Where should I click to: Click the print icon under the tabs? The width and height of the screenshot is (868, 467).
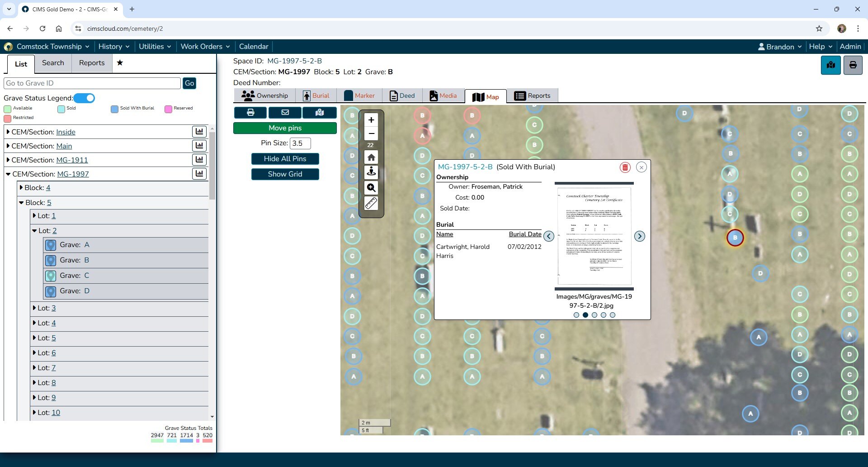(250, 112)
